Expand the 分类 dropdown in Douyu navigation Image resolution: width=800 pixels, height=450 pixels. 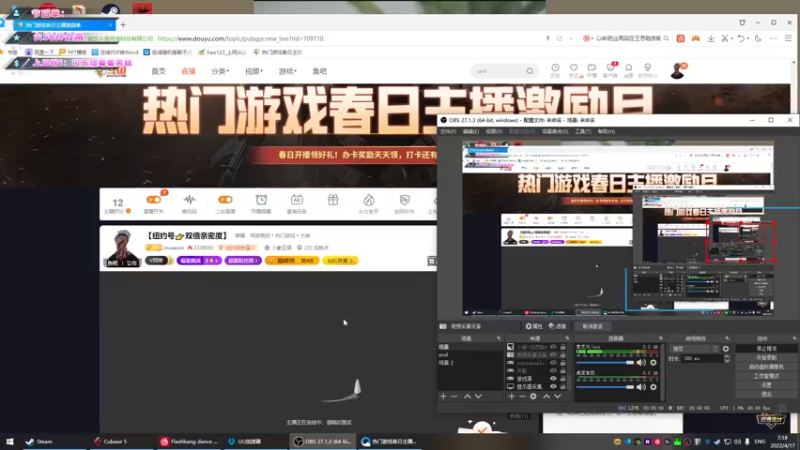click(220, 71)
